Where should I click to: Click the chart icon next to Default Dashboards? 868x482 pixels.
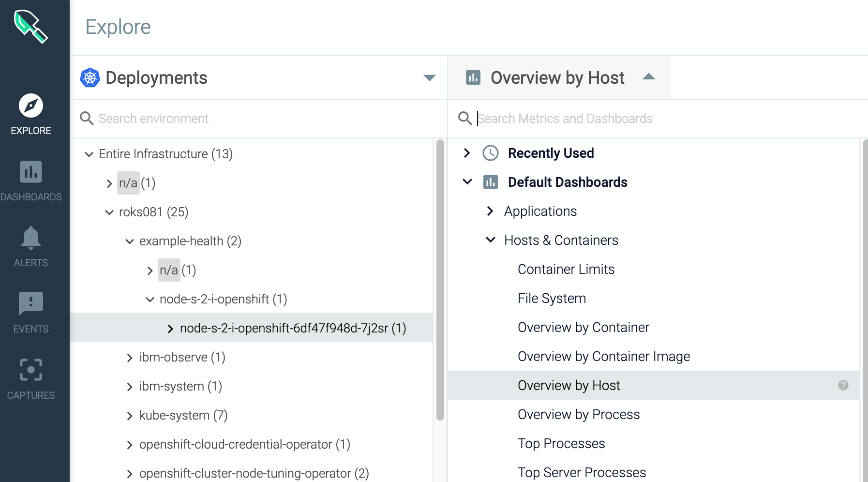[x=491, y=182]
